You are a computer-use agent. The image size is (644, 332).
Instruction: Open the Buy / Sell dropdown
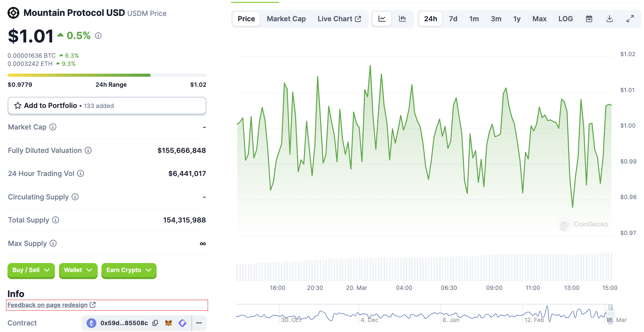(x=31, y=270)
